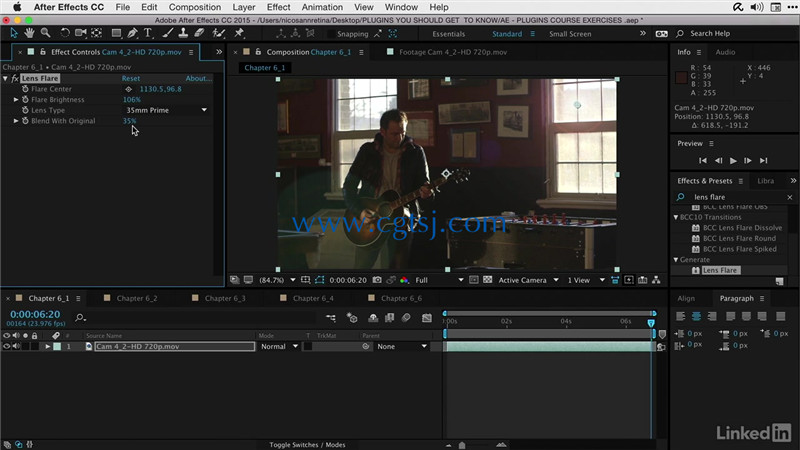
Task: Mute audio of Cam 4_2-HD 720p.mov layer
Action: (x=16, y=346)
